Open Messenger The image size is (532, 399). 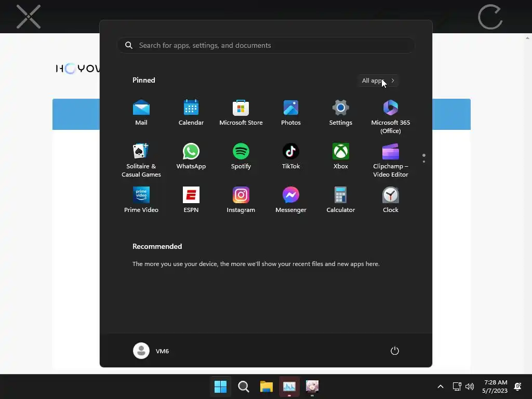(291, 200)
